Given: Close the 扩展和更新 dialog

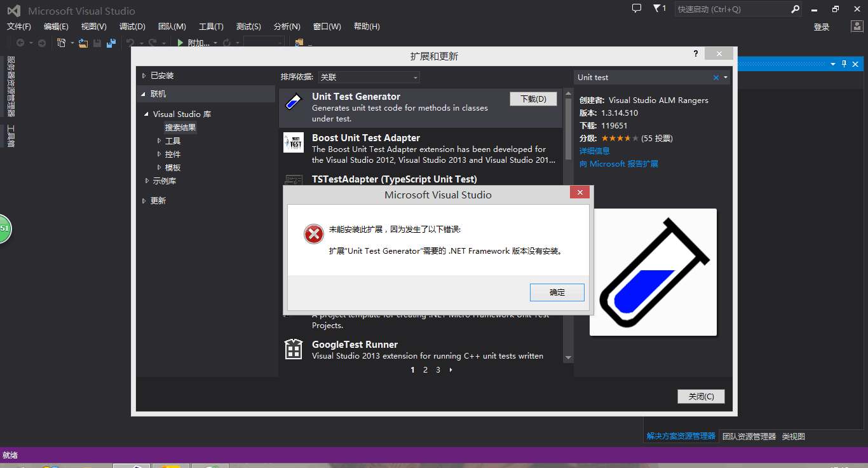Looking at the screenshot, I should (x=718, y=54).
